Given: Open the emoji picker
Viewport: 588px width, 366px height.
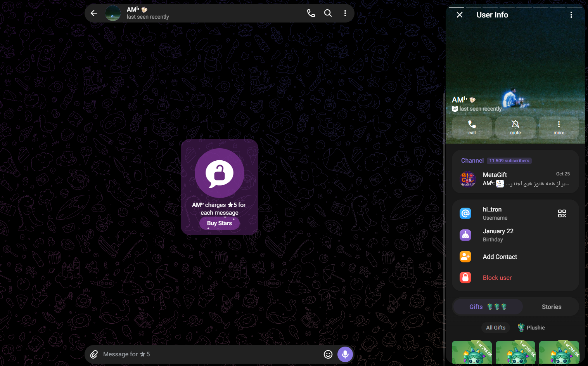Looking at the screenshot, I should pos(328,354).
